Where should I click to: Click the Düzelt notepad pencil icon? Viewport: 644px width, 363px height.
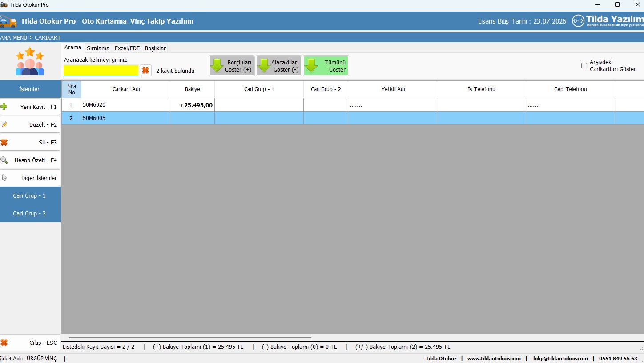(4, 125)
